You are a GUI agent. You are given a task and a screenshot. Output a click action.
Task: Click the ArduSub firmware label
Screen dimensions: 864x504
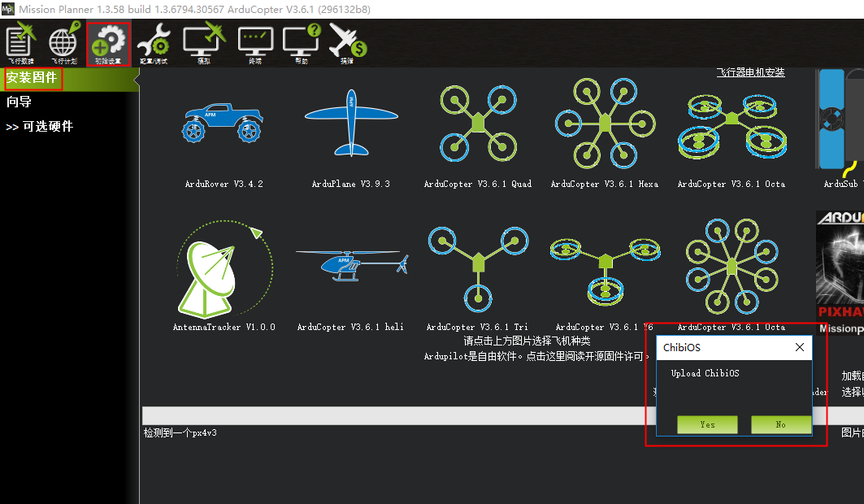[843, 184]
